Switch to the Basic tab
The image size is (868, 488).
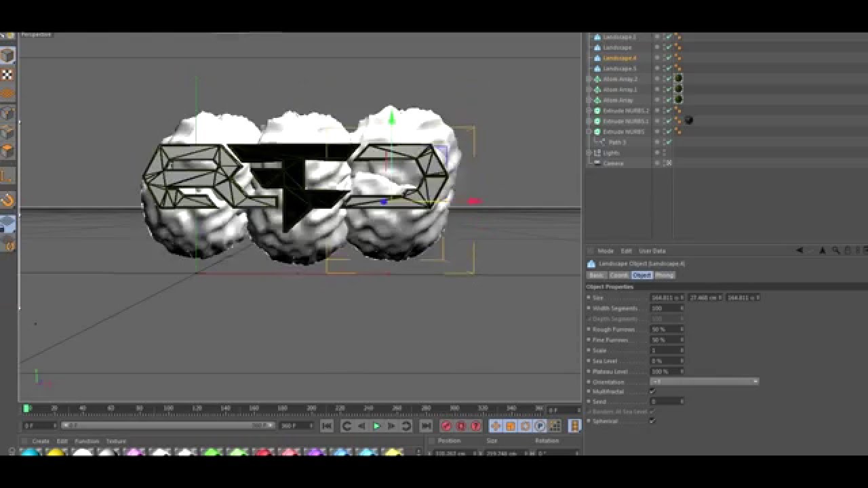[x=596, y=275]
